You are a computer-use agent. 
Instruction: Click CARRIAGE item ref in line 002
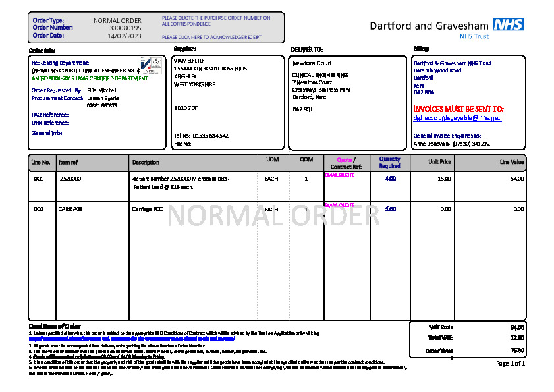pos(71,209)
